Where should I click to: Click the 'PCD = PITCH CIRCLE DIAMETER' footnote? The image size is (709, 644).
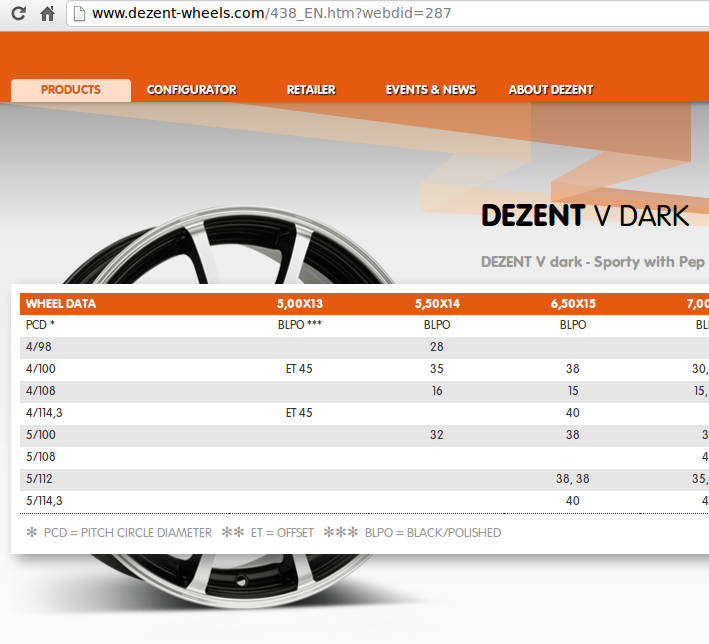[x=128, y=533]
